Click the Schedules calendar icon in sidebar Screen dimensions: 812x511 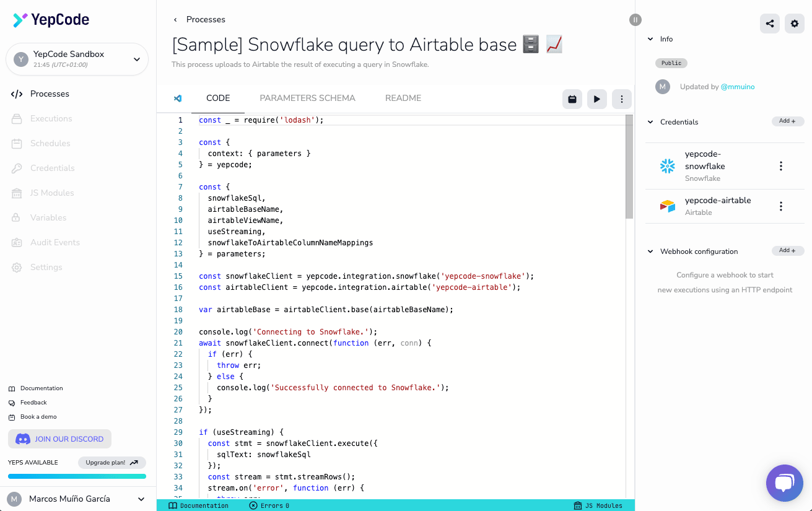[x=17, y=144]
